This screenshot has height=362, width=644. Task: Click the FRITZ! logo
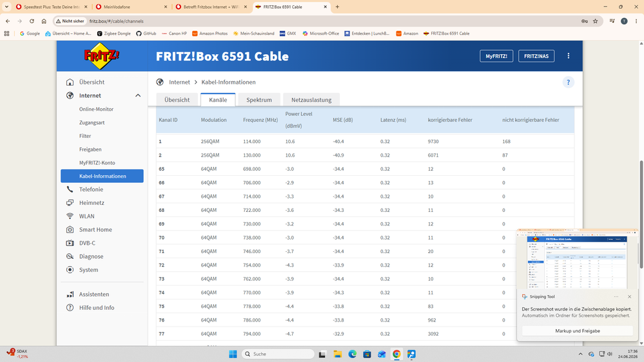(101, 56)
